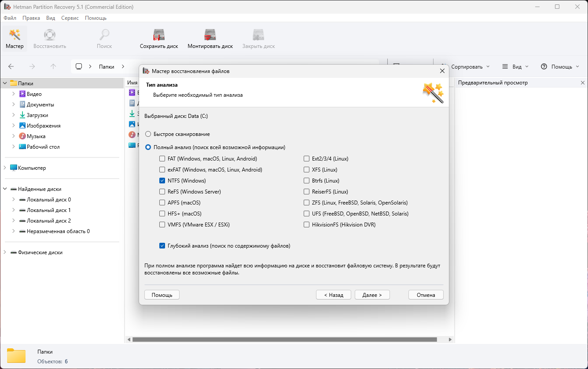Open the Мастер wizard toolbar icon
Viewport: 588px width, 369px height.
(x=15, y=39)
